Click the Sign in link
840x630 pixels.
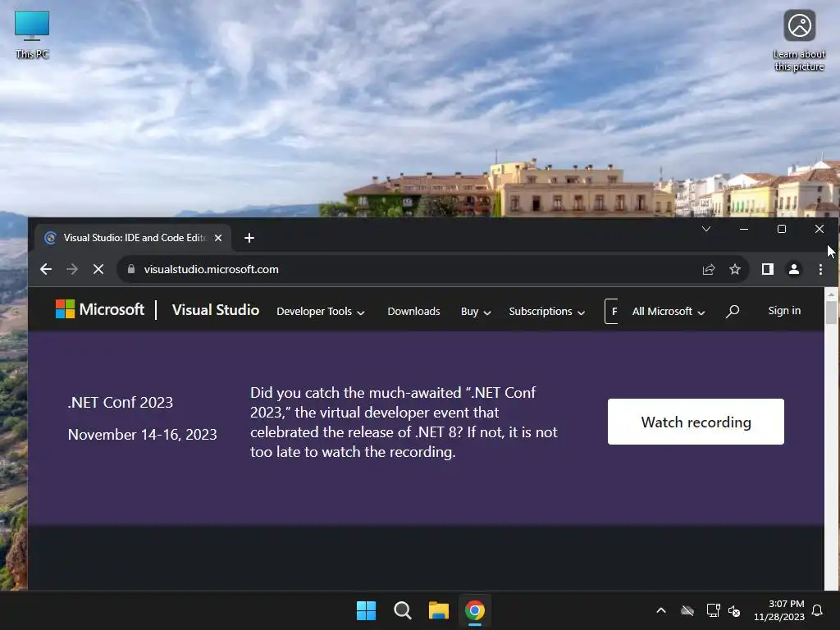pyautogui.click(x=784, y=311)
